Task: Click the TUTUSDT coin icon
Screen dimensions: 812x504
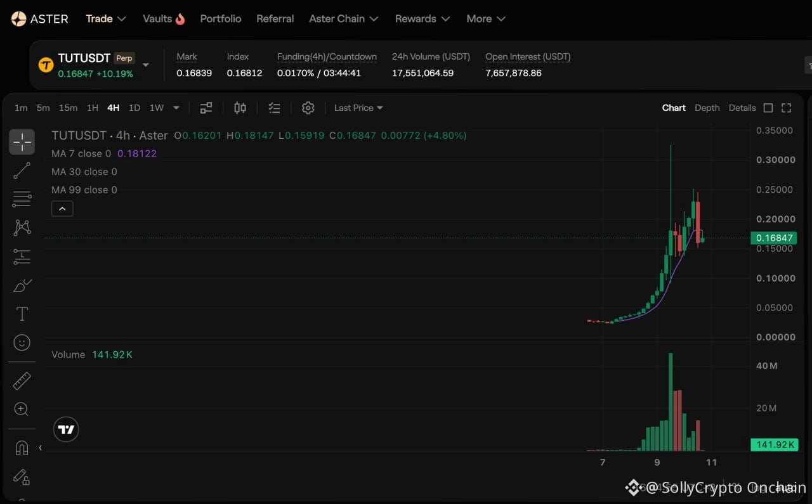Action: coord(46,65)
